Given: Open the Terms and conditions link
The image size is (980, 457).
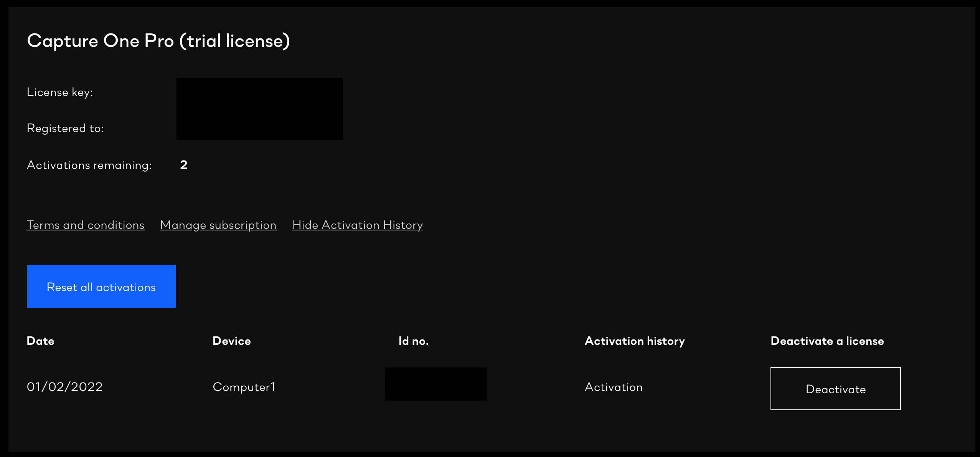Looking at the screenshot, I should coord(86,225).
